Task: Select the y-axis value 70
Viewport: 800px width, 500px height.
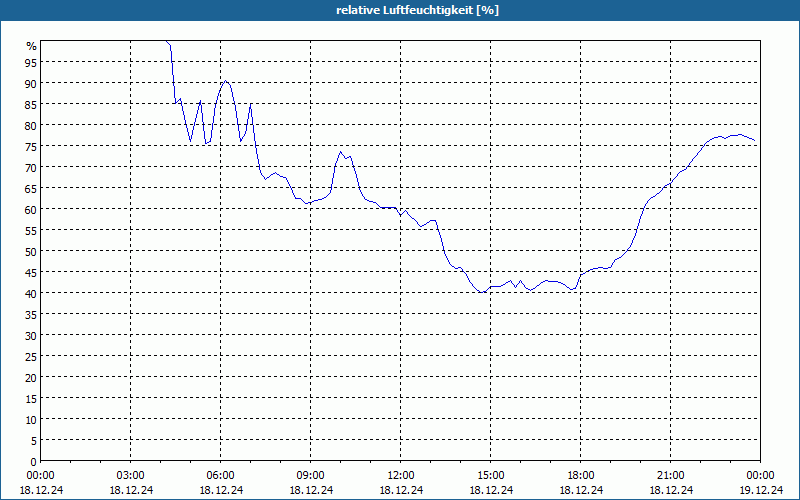Action: pyautogui.click(x=31, y=167)
